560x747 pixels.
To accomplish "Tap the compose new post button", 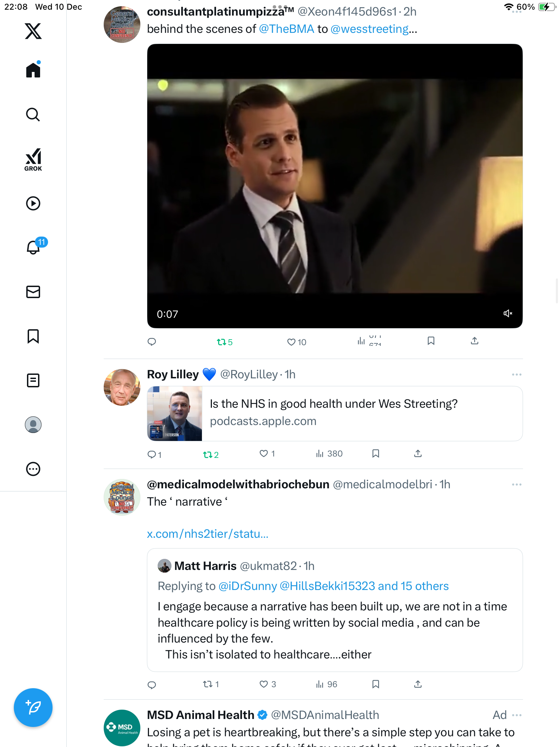I will click(x=33, y=708).
